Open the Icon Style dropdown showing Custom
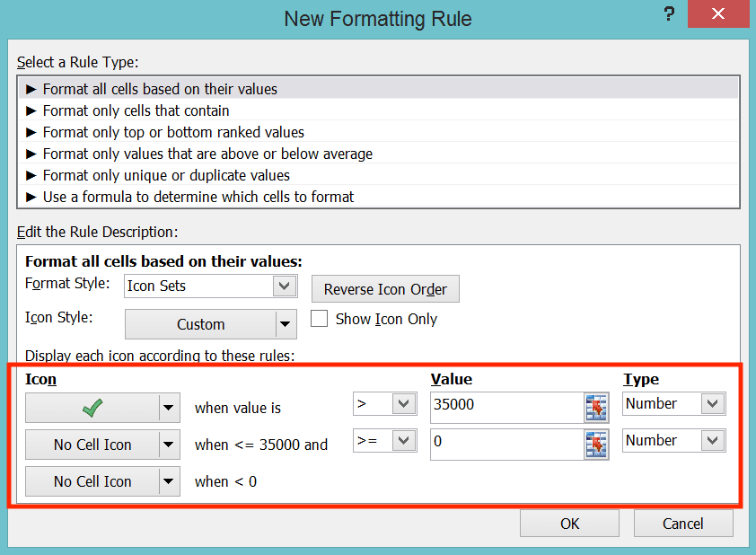 [x=285, y=324]
